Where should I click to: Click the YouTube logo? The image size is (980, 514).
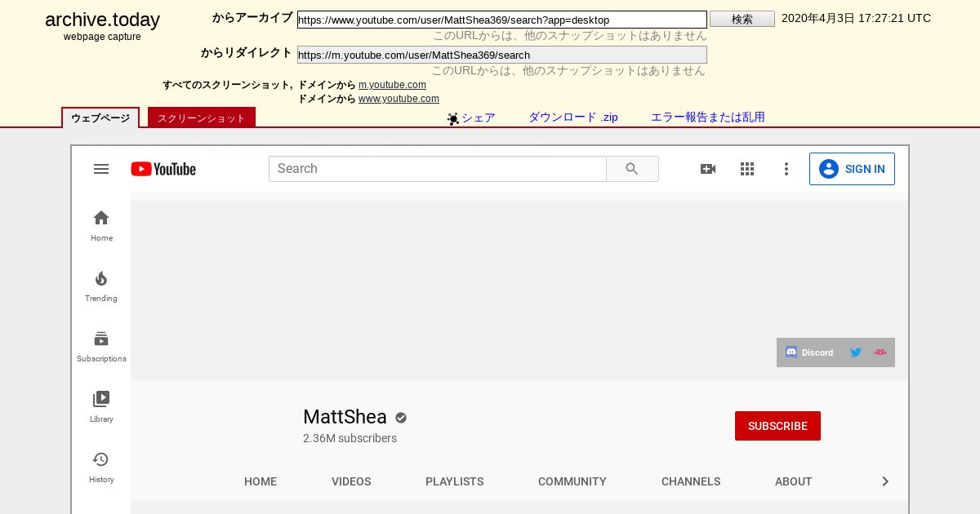pyautogui.click(x=163, y=169)
